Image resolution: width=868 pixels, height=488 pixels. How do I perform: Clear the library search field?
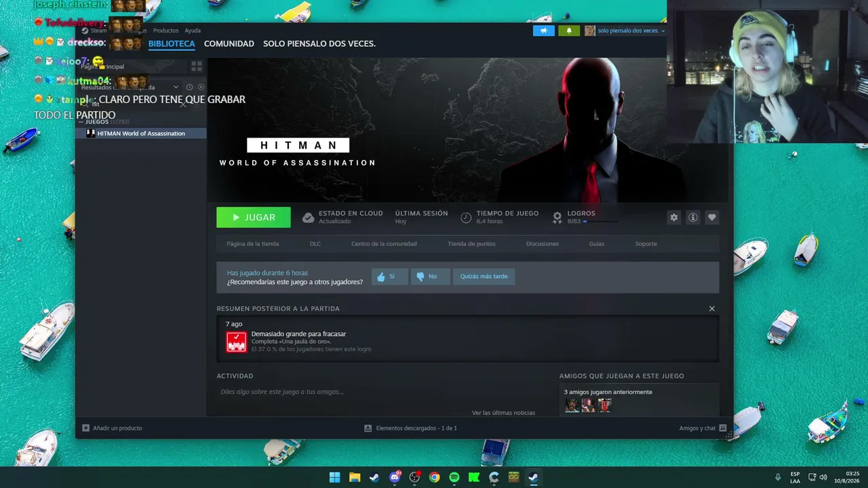(x=183, y=104)
